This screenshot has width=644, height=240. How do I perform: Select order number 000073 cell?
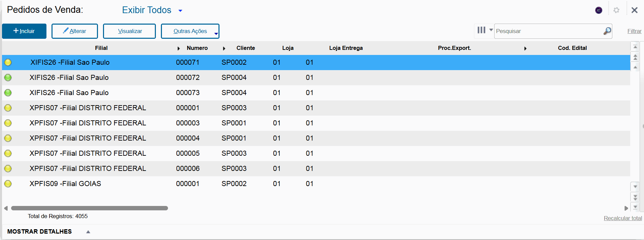pos(188,93)
